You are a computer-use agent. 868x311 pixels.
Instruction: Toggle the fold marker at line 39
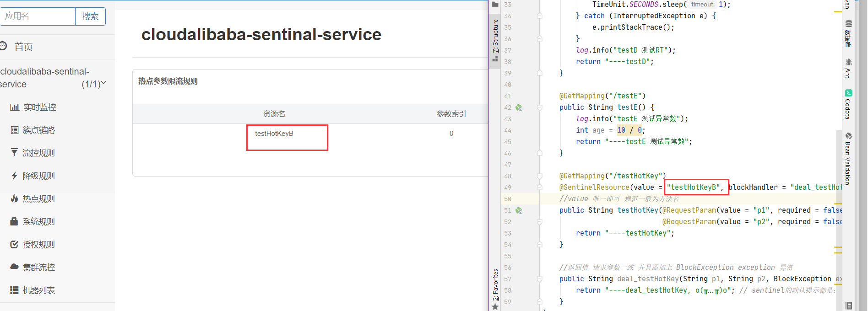540,73
